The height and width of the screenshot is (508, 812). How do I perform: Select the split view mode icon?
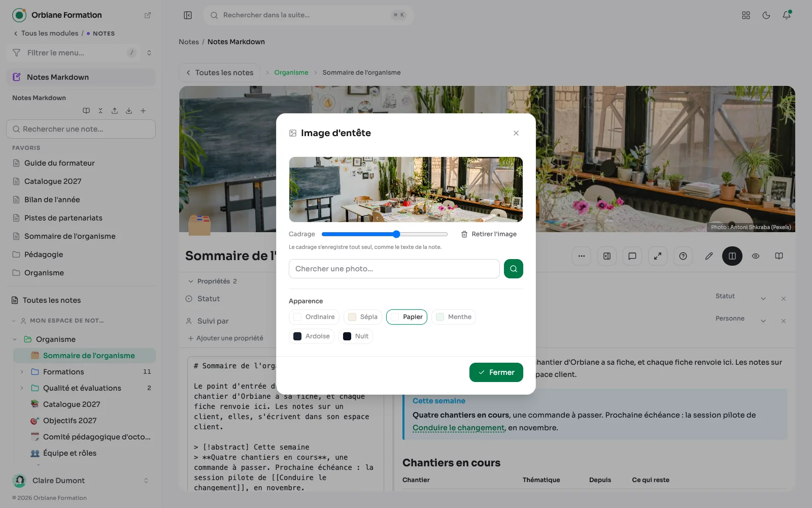point(732,256)
